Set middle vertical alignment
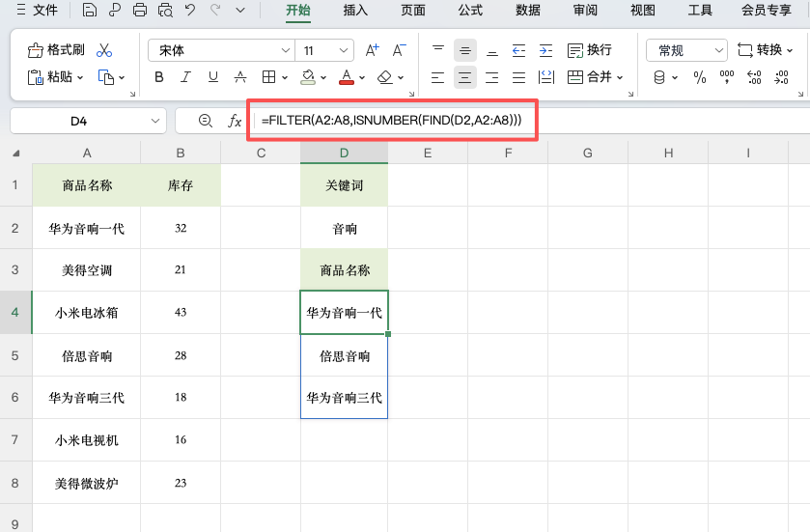810x532 pixels. pyautogui.click(x=465, y=50)
